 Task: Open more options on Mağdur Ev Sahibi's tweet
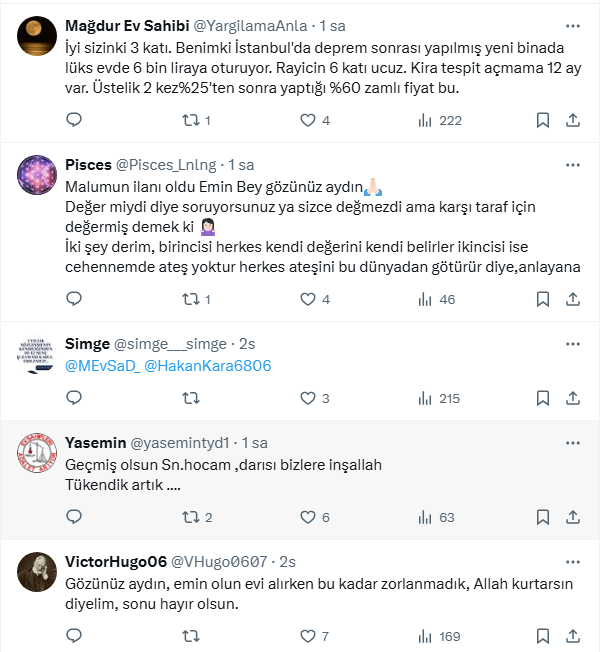[x=572, y=26]
